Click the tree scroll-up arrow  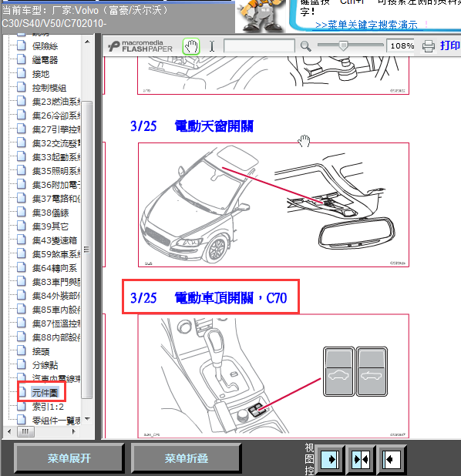click(x=87, y=42)
